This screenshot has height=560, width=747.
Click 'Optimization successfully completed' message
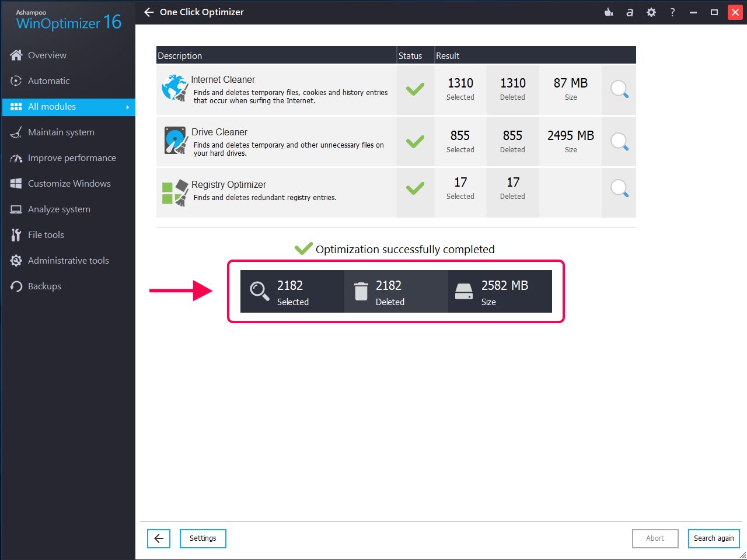(x=405, y=250)
